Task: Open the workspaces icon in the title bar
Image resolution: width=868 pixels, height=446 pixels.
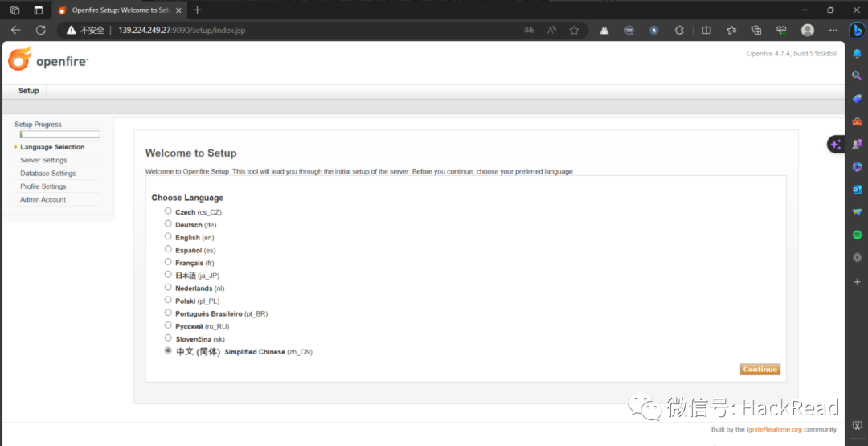Action: (15, 10)
